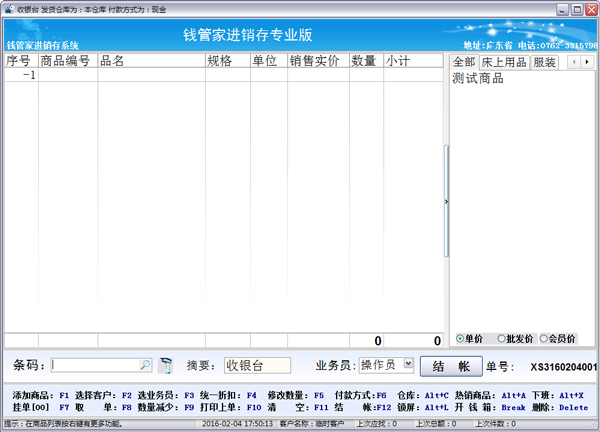Screen dimensions: 600x432
Task: Click the 单位 column header
Action: [x=269, y=61]
